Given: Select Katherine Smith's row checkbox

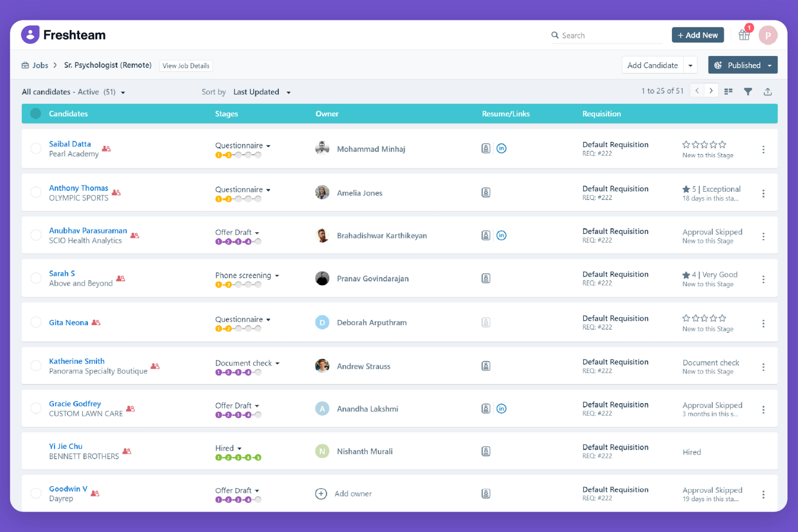Looking at the screenshot, I should 36,365.
